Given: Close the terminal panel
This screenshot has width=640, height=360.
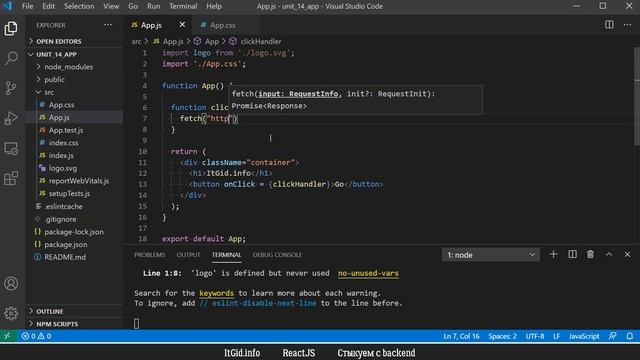Looking at the screenshot, I should (x=627, y=255).
